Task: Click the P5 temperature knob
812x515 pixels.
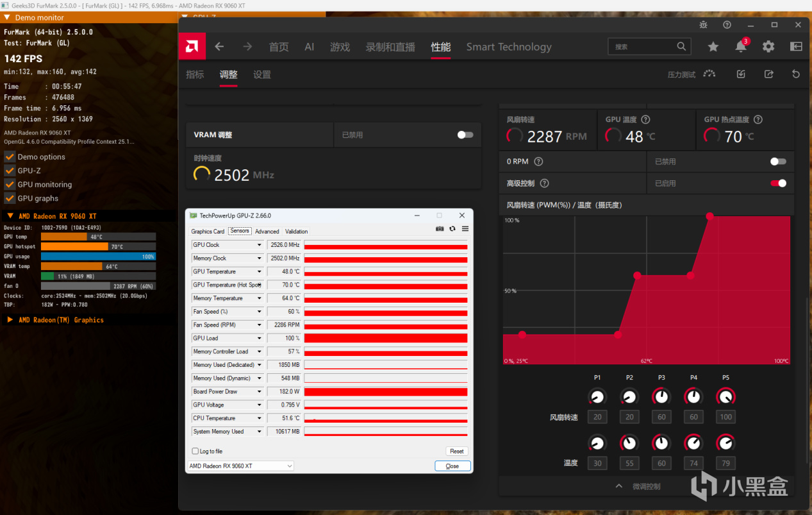Action: pyautogui.click(x=725, y=443)
